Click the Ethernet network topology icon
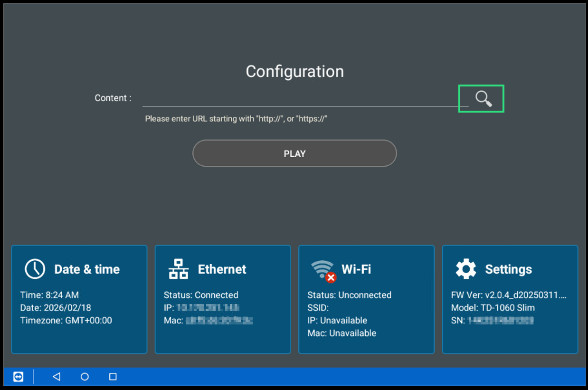This screenshot has height=390, width=588. [179, 269]
